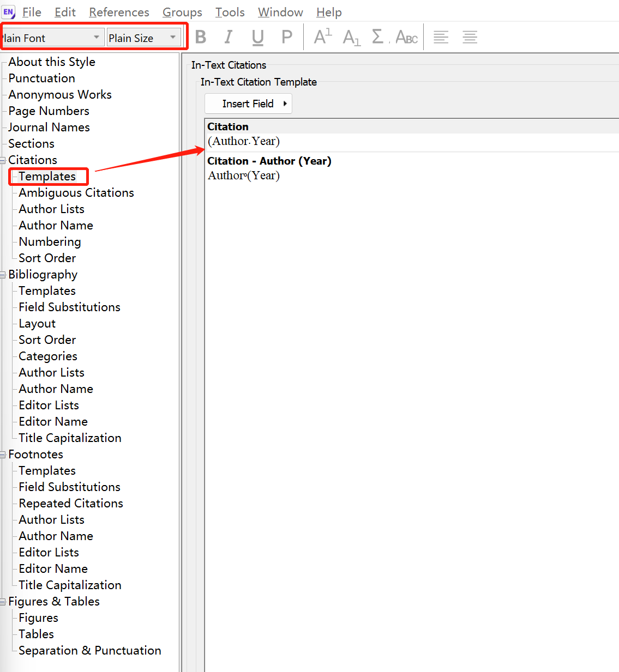The width and height of the screenshot is (619, 672).
Task: Select Author Lists under Citations
Action: [51, 209]
